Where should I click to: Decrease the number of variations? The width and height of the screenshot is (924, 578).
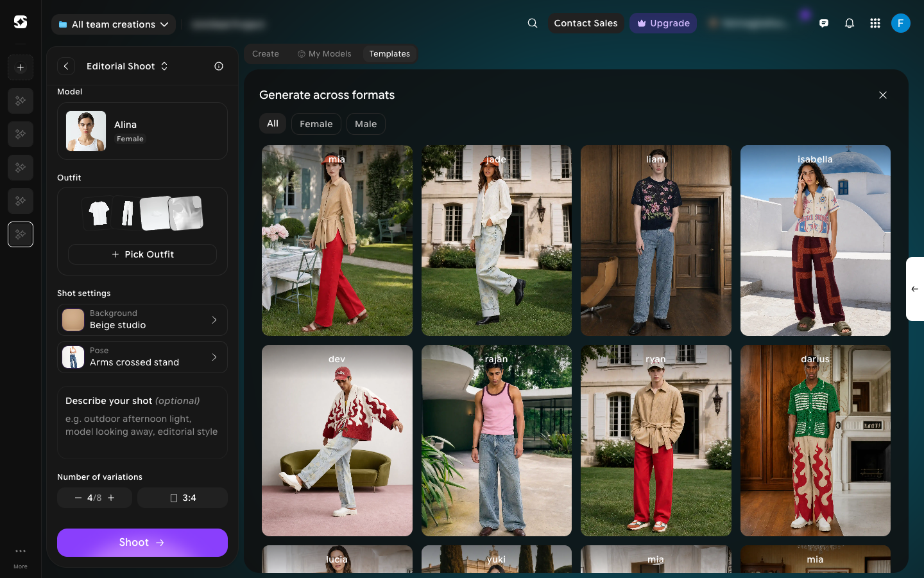point(78,498)
